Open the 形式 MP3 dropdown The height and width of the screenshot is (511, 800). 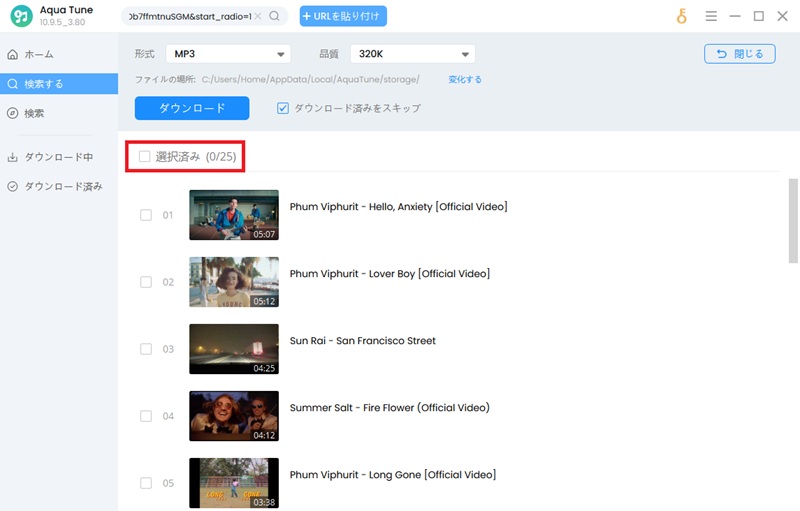[228, 54]
